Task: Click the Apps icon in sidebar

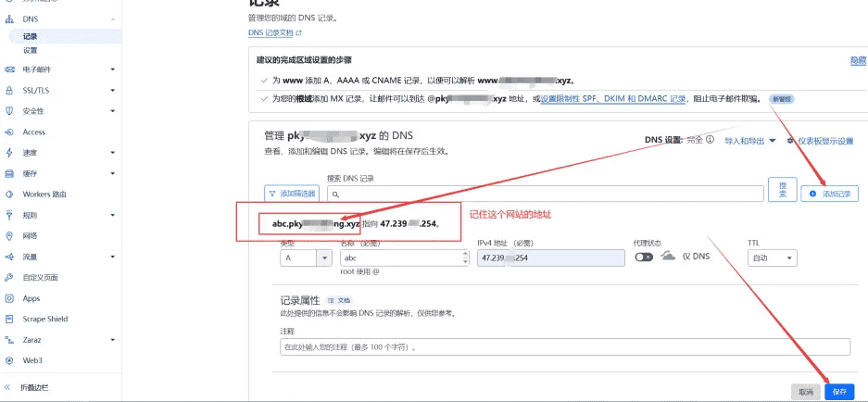Action: (9, 298)
